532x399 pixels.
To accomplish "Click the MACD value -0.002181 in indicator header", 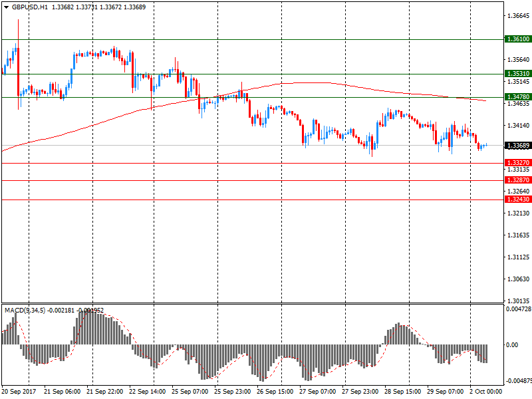I will pyautogui.click(x=61, y=310).
